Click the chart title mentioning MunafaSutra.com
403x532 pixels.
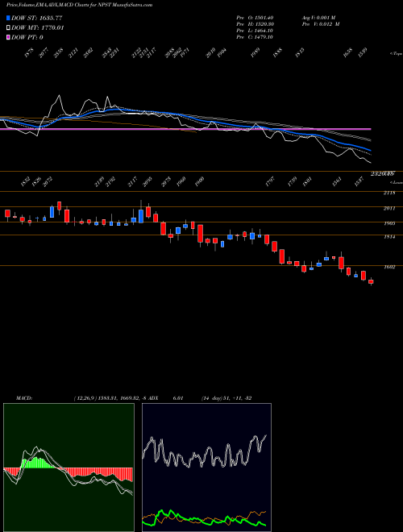click(x=79, y=5)
